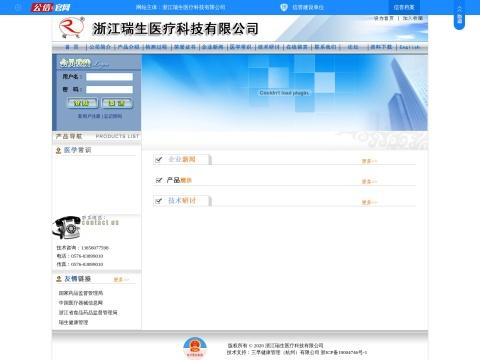Viewport: 480px width, 360px height.
Task: Switch to the English site version
Action: pos(410,47)
